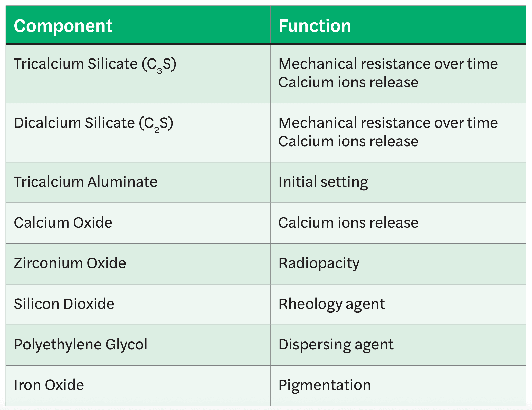
Task: Click the Tricalcium Aluminate cell
Action: click(138, 182)
